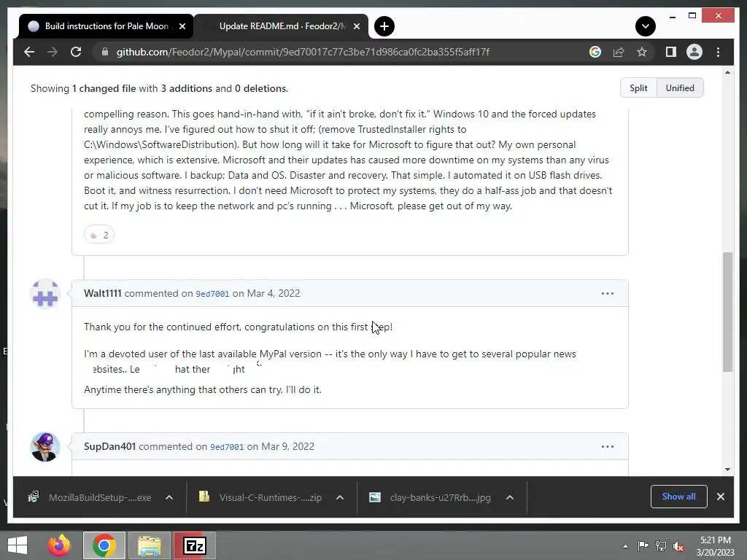Open commit link in Walt1111 comment header

212,294
